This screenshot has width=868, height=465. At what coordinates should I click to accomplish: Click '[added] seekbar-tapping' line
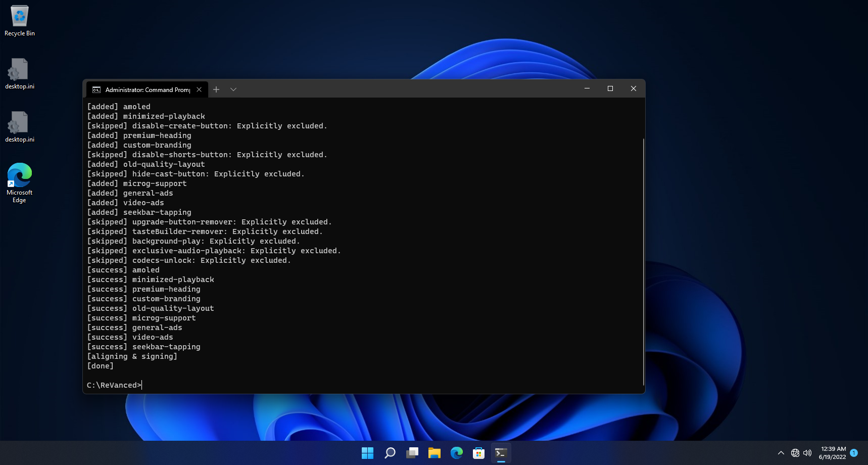(139, 212)
